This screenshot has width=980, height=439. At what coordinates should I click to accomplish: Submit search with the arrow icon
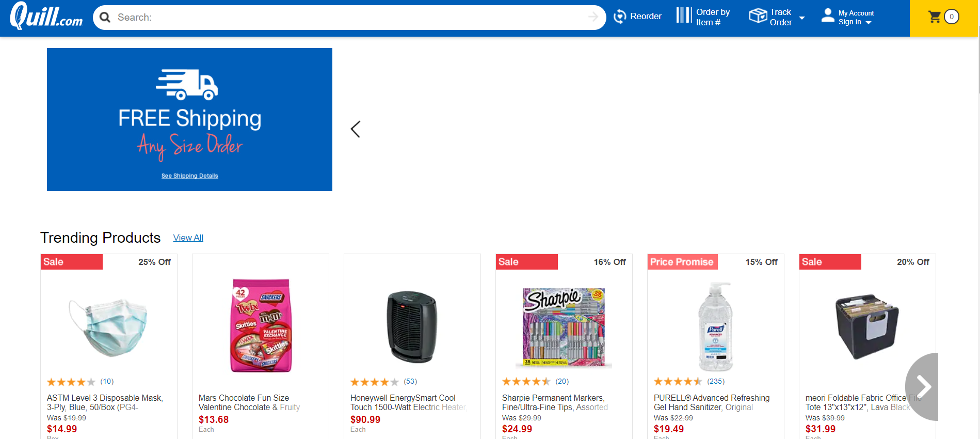[x=593, y=18]
